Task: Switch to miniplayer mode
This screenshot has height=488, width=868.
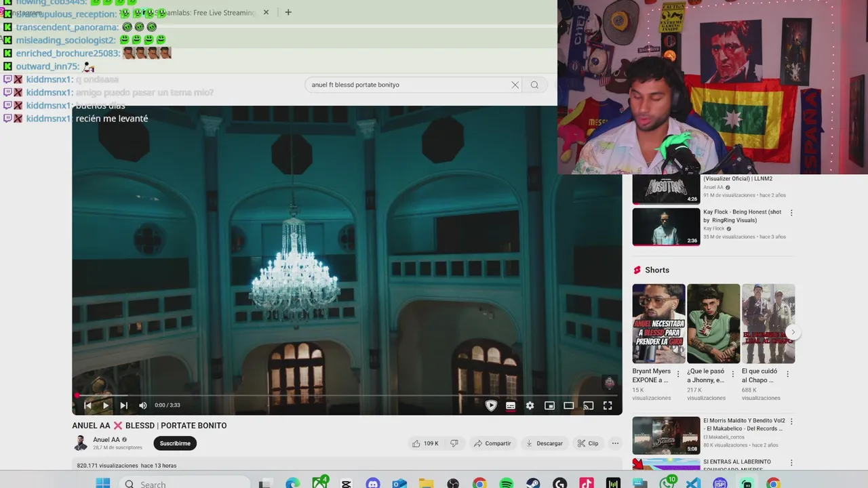Action: pos(549,405)
